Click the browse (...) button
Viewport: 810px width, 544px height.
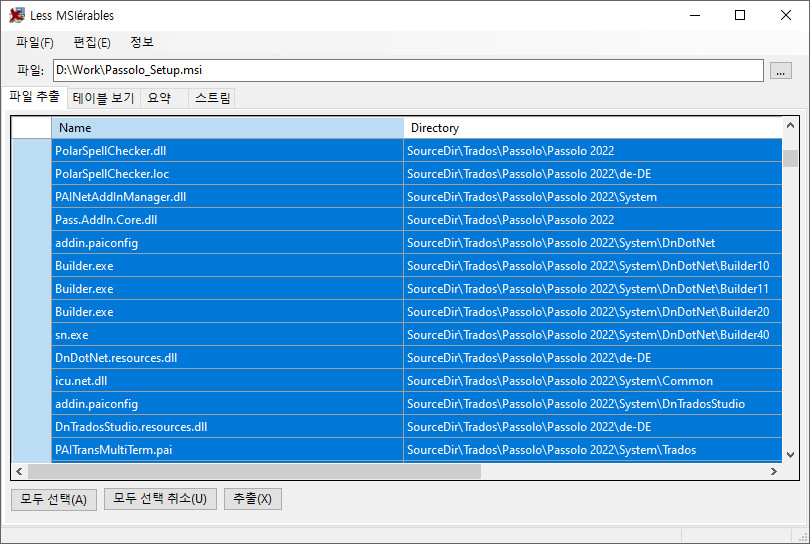pyautogui.click(x=781, y=71)
